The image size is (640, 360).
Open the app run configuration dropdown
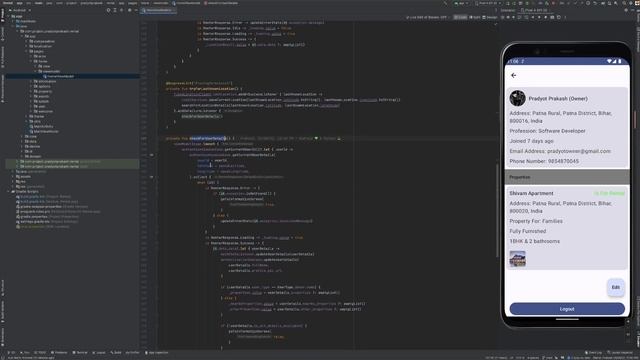pyautogui.click(x=462, y=3)
